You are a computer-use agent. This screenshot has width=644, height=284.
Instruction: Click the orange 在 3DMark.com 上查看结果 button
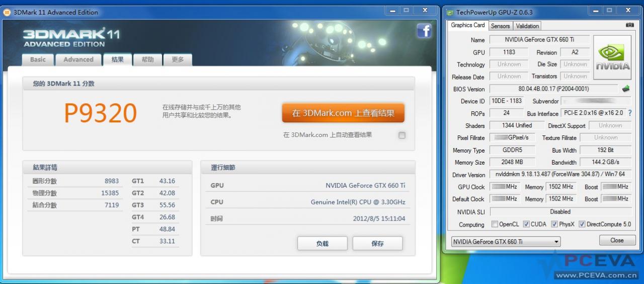click(x=343, y=113)
